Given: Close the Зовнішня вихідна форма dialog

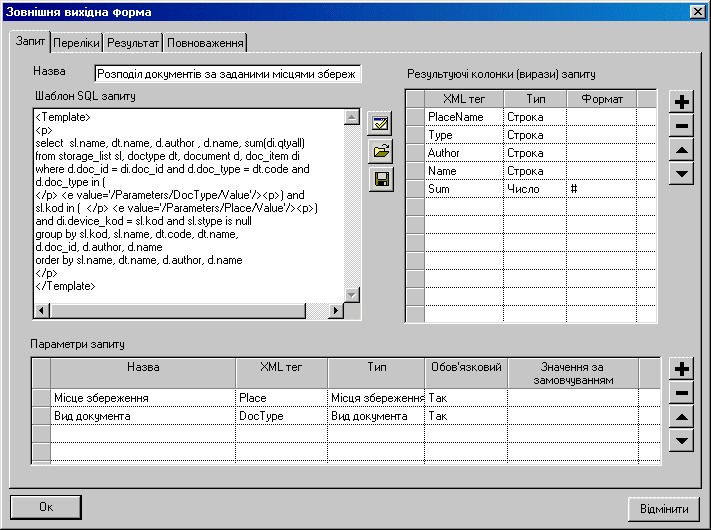Looking at the screenshot, I should tap(697, 11).
